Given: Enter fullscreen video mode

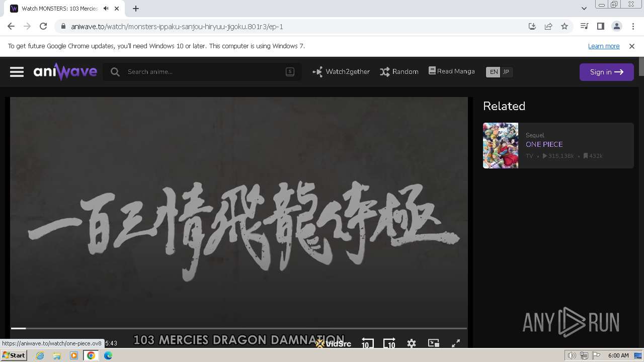Looking at the screenshot, I should 456,343.
